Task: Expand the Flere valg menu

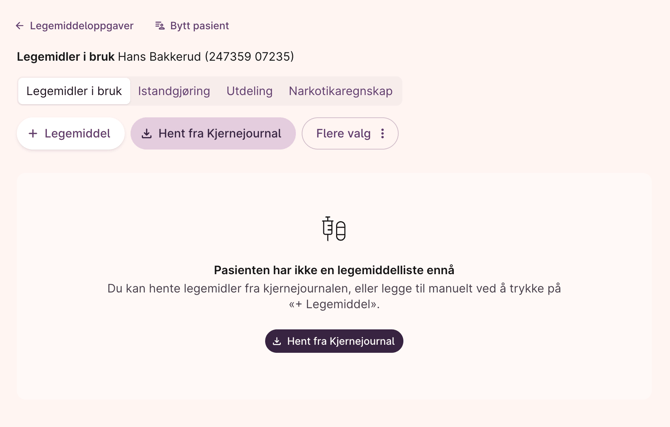Action: click(343, 134)
